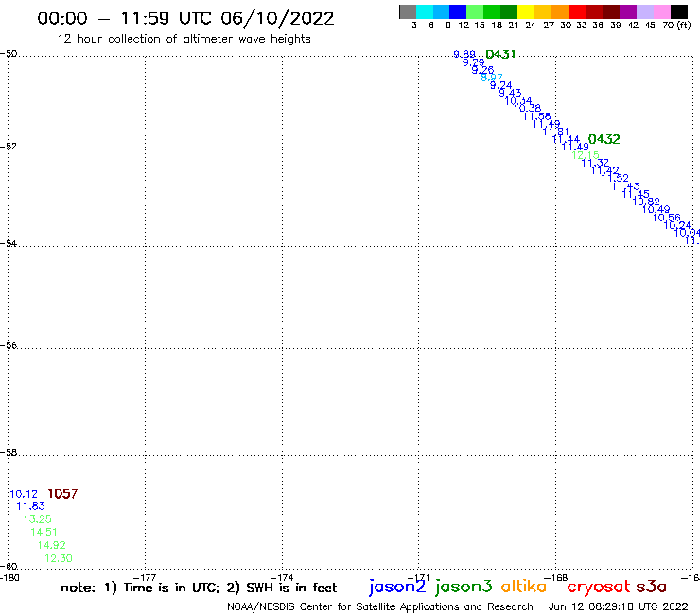
Task: Click the subtitle about altimeter wave heights
Action: 184,39
